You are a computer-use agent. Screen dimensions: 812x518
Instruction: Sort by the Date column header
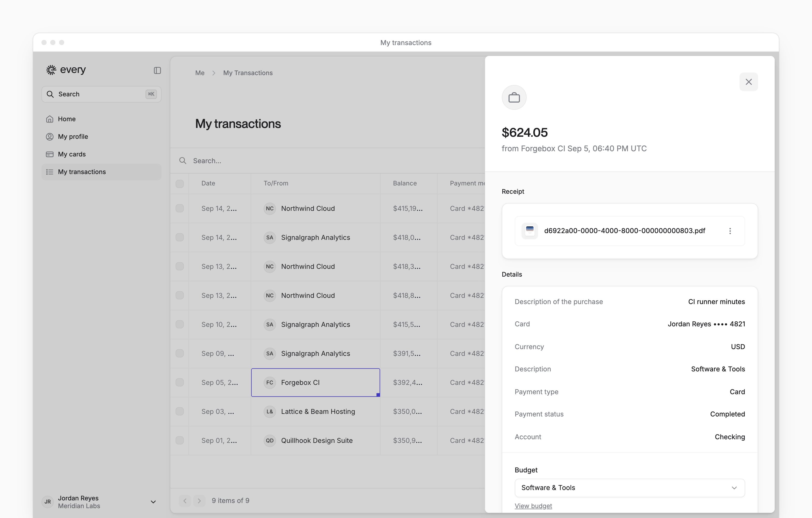(x=208, y=183)
